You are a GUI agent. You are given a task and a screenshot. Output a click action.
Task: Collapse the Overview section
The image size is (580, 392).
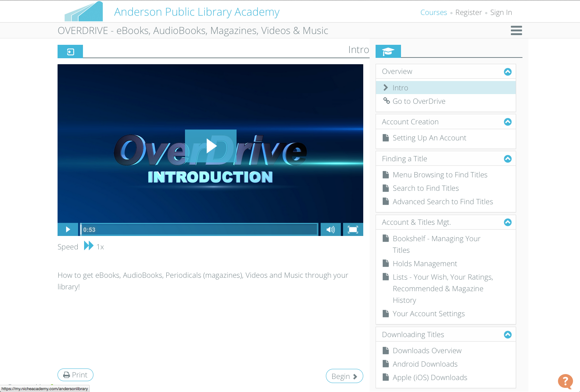(x=507, y=72)
